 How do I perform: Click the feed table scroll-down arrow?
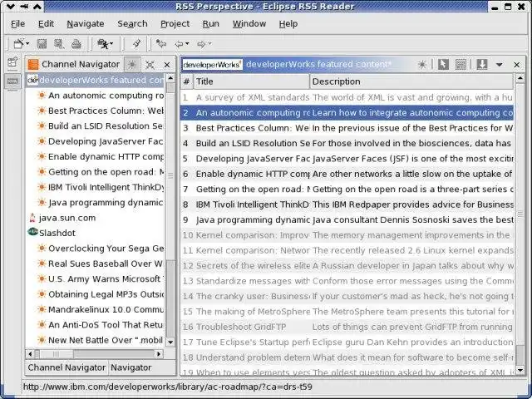pyautogui.click(x=520, y=370)
